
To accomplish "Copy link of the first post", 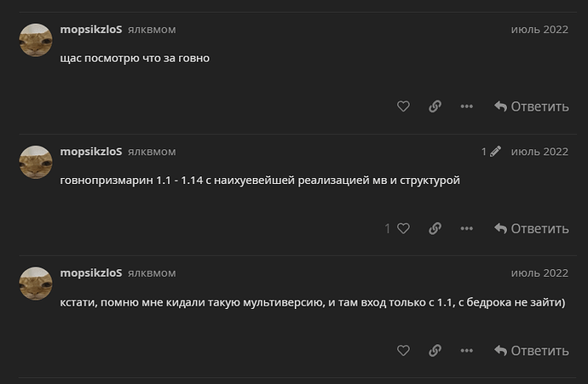I will pos(435,106).
